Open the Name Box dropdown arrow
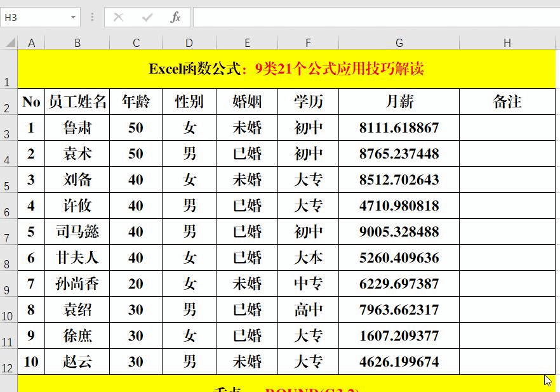The height and width of the screenshot is (392, 560). (72, 17)
